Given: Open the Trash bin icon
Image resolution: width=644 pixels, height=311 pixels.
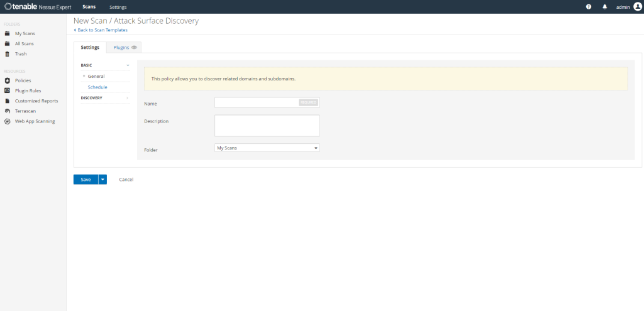Looking at the screenshot, I should click(x=7, y=54).
